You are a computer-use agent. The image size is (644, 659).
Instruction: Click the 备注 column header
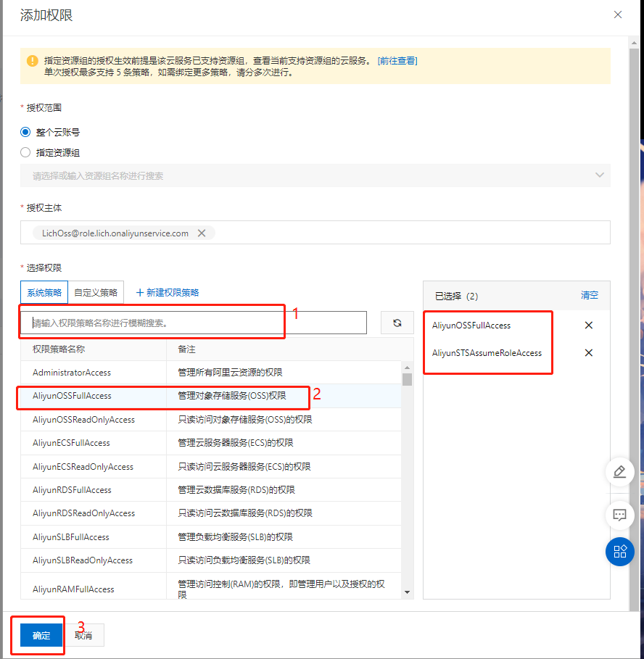[186, 349]
